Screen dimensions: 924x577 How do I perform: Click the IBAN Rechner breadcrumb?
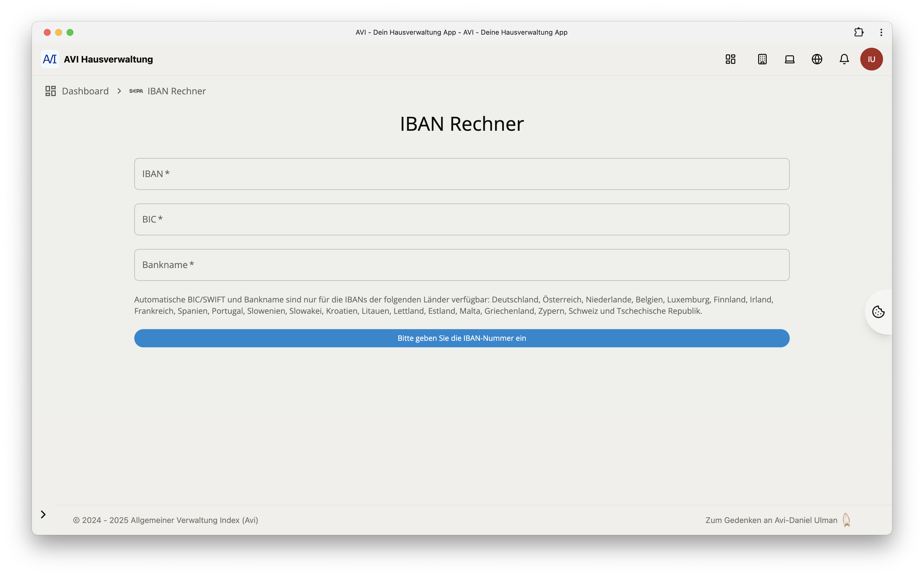click(x=176, y=91)
